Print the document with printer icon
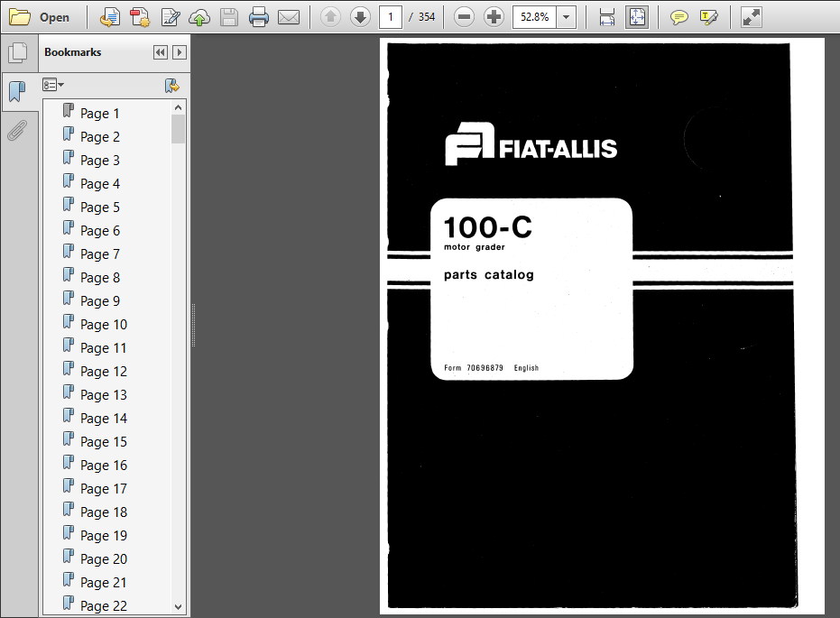The width and height of the screenshot is (840, 618). pyautogui.click(x=259, y=17)
